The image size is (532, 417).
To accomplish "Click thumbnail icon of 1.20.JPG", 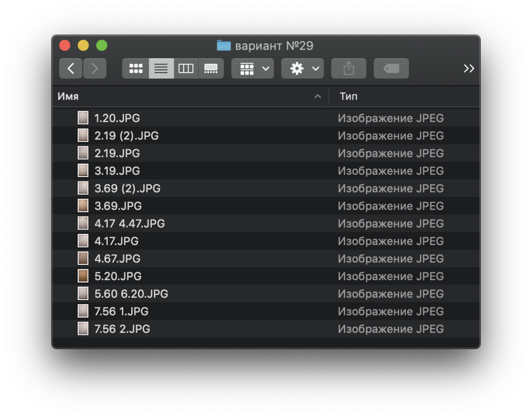I will point(83,117).
